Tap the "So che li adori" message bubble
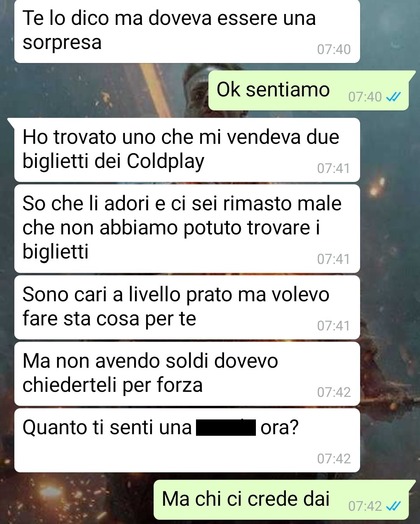The height and width of the screenshot is (524, 420). 187,229
